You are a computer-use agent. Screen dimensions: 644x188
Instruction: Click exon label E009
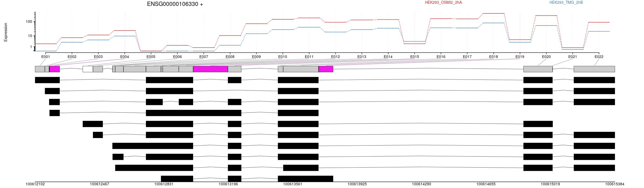[256, 57]
